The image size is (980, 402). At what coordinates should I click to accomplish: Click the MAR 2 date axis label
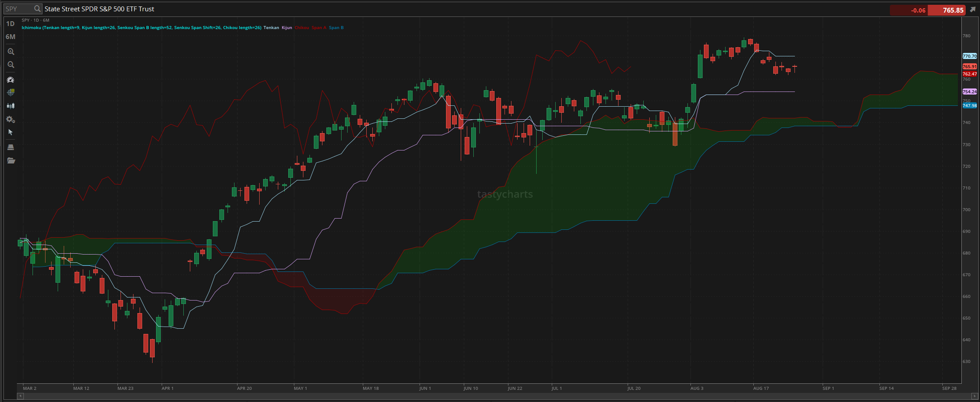point(29,389)
